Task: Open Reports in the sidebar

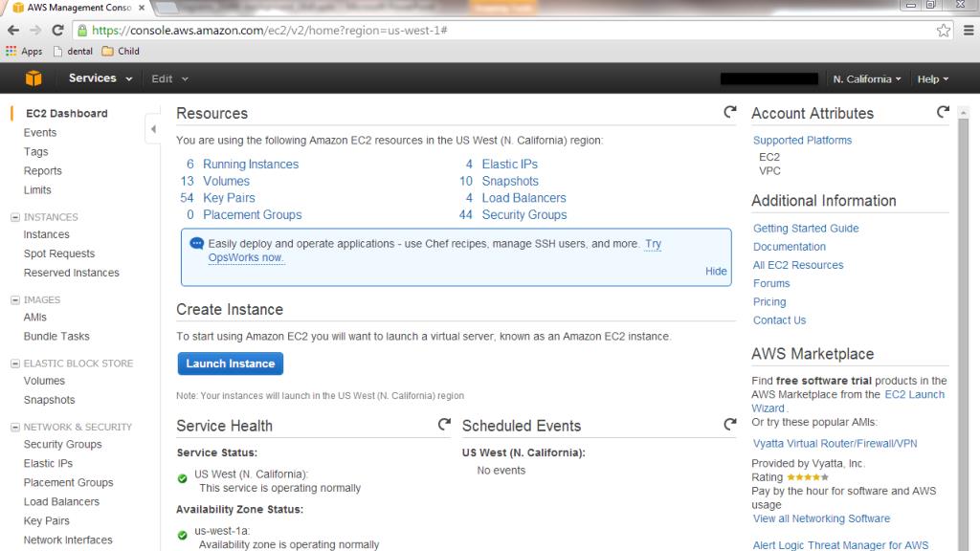Action: tap(42, 170)
